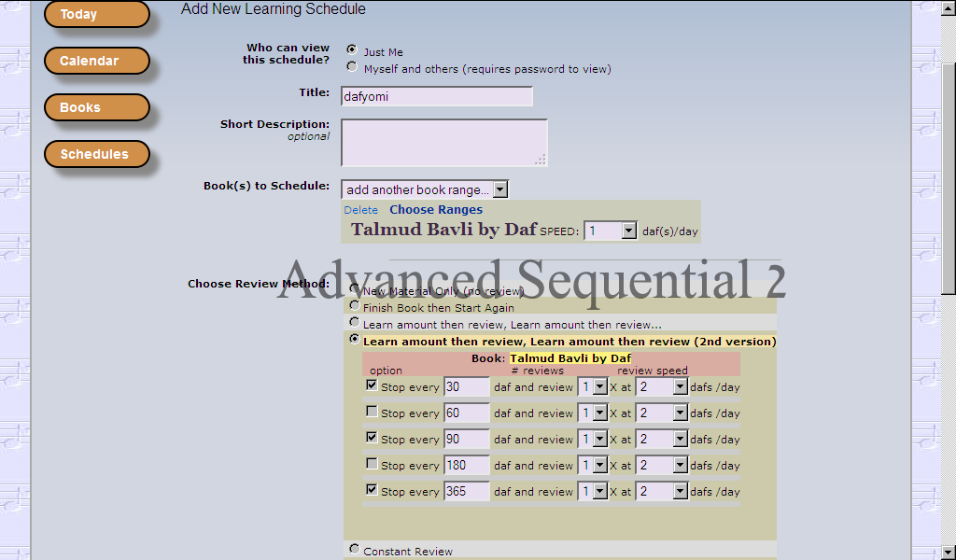956x560 pixels.
Task: Click the Choose Ranges link
Action: 436,210
